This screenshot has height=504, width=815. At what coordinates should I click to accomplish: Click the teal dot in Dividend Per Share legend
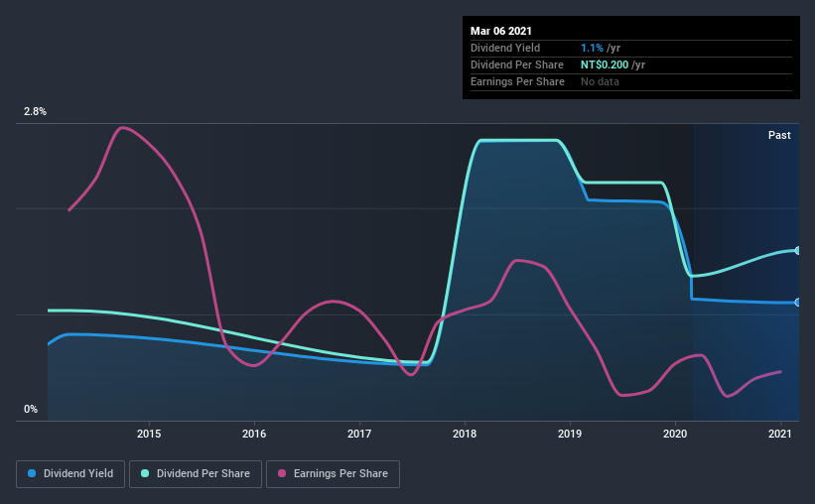[x=145, y=473]
